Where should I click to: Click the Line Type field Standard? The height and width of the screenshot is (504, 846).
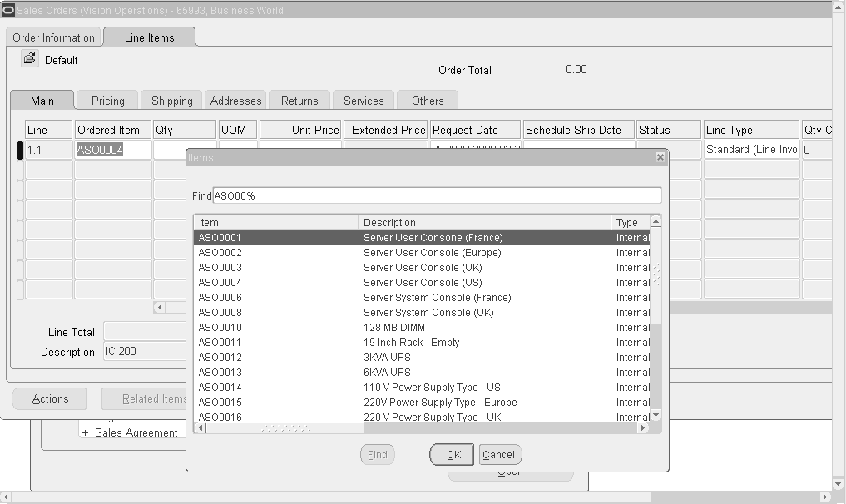751,150
